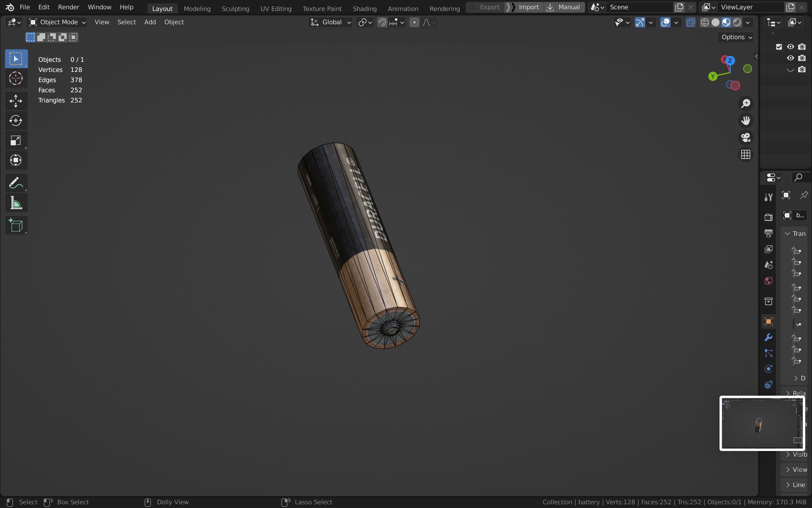Image resolution: width=812 pixels, height=508 pixels.
Task: Open the File menu
Action: (25, 7)
